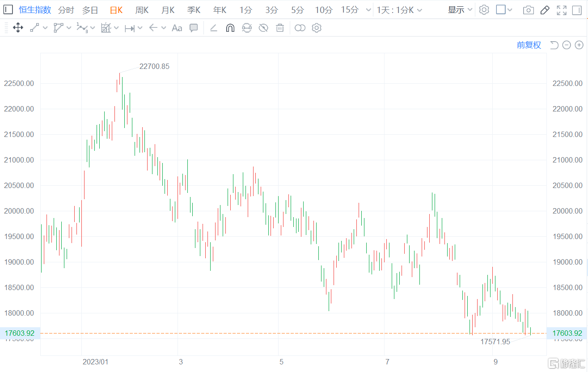
Task: Expand range interval tool options
Action: click(140, 28)
